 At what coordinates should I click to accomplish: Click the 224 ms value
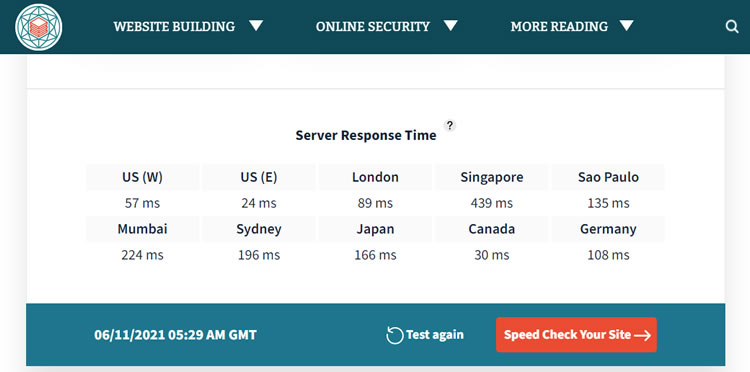coord(143,255)
